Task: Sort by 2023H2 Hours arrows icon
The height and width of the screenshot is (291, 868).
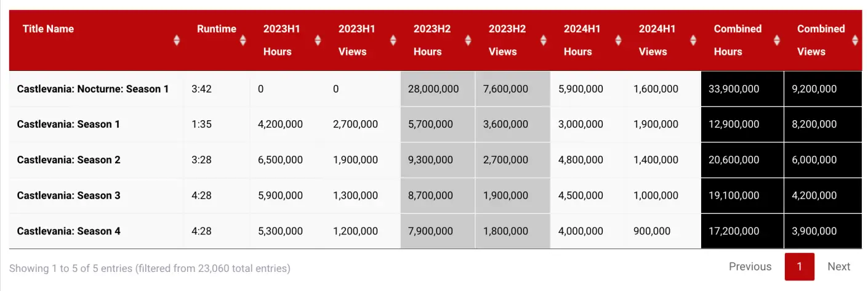Action: [468, 40]
